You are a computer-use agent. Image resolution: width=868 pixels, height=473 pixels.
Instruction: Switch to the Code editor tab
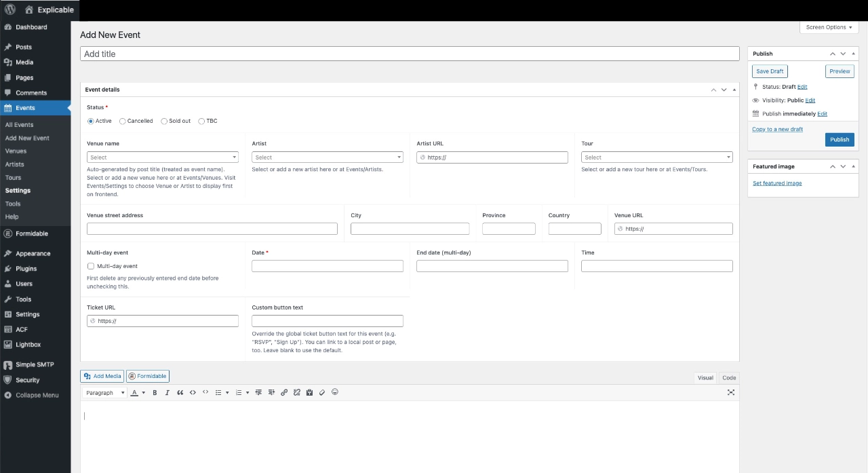click(729, 378)
